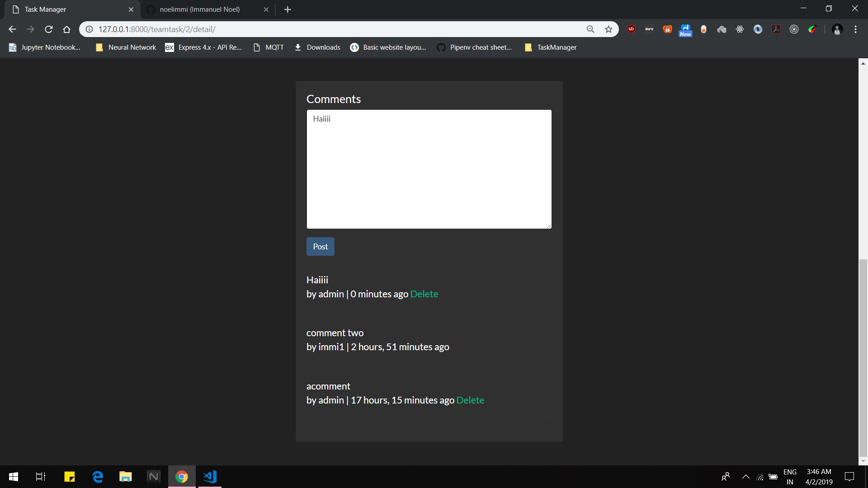Image resolution: width=868 pixels, height=488 pixels.
Task: Open the Downloads bookmark
Action: pos(317,47)
